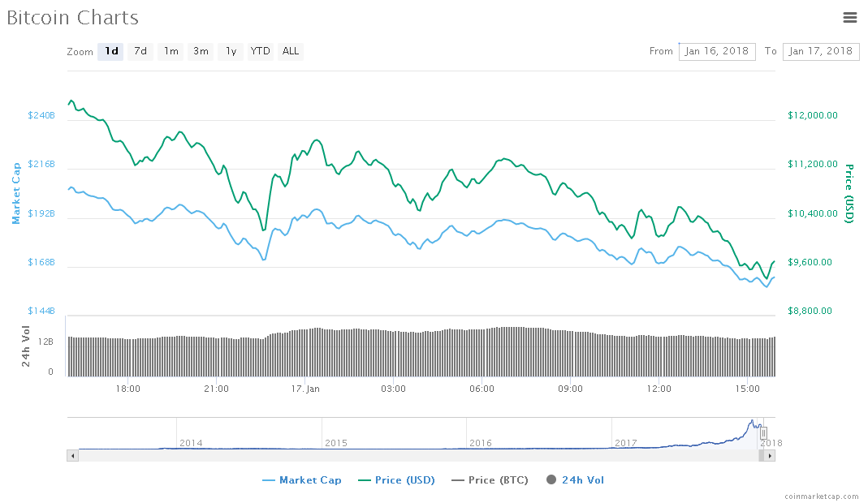The height and width of the screenshot is (503, 868).
Task: Select the 1y zoom range
Action: click(231, 51)
